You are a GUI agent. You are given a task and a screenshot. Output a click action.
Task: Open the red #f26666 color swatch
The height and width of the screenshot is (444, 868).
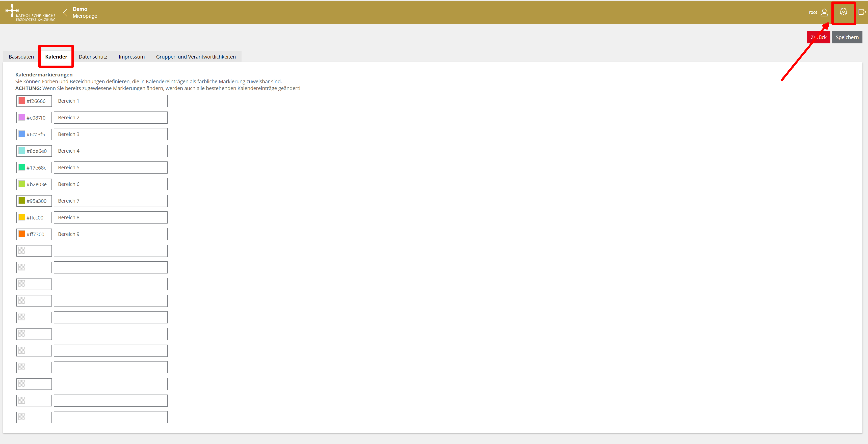(x=22, y=101)
